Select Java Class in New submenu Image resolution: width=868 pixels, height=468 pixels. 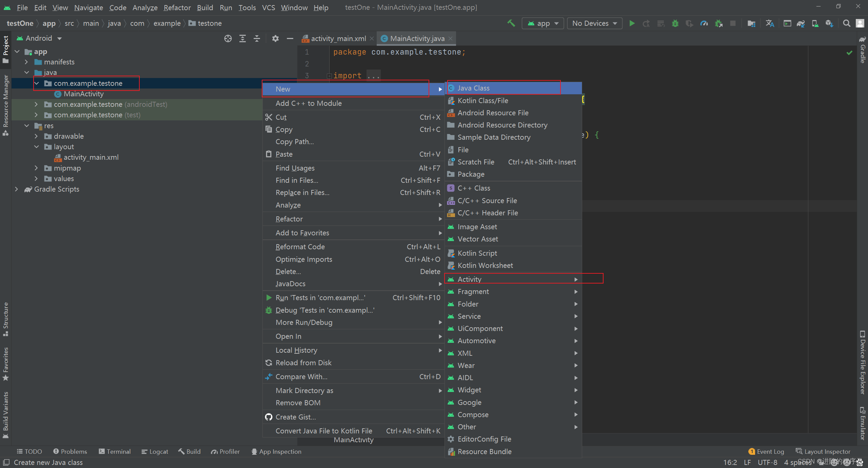513,88
